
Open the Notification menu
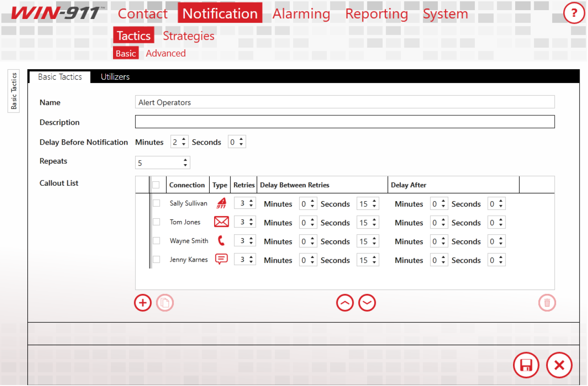click(220, 13)
